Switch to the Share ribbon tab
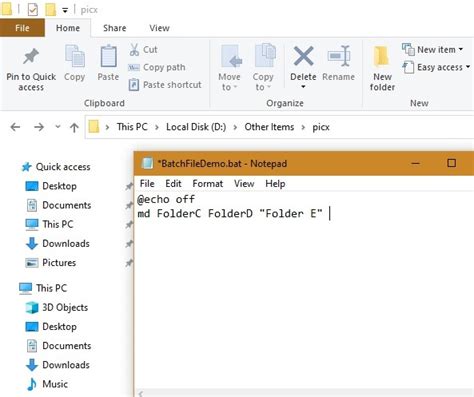Screen dimensions: 474x397 pos(114,28)
